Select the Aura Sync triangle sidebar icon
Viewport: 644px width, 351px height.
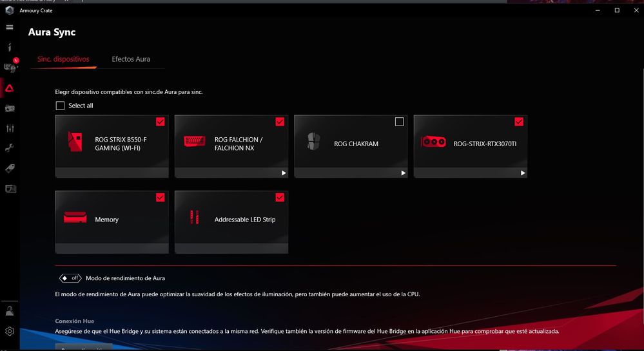[x=10, y=88]
